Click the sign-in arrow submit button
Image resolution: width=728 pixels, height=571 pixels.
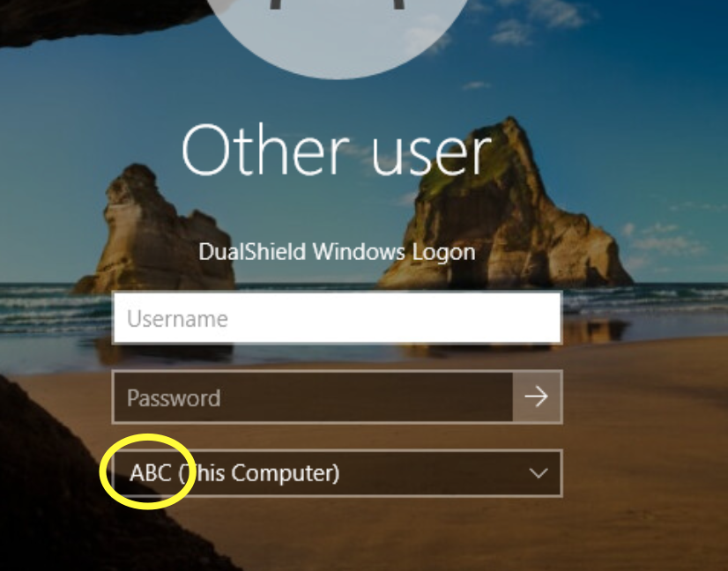coord(537,397)
